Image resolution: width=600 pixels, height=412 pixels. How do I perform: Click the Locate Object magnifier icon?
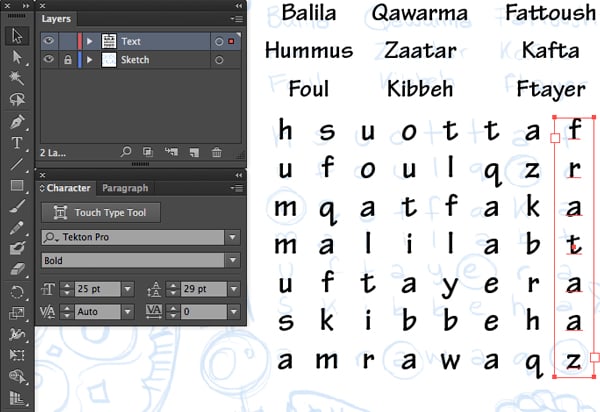click(126, 152)
